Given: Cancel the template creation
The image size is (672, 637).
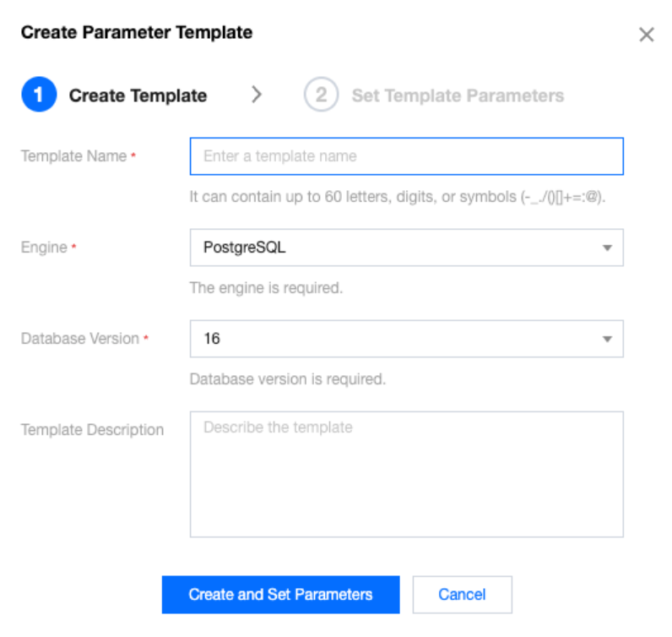Looking at the screenshot, I should (x=462, y=595).
